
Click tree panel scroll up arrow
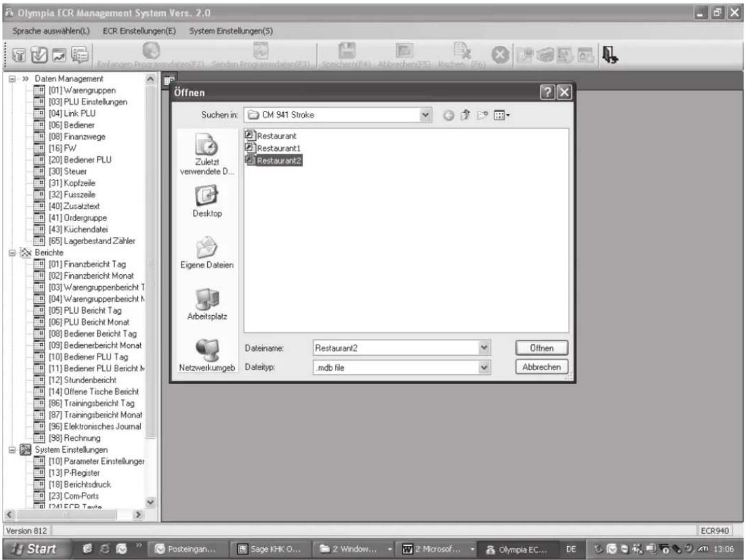[x=151, y=79]
